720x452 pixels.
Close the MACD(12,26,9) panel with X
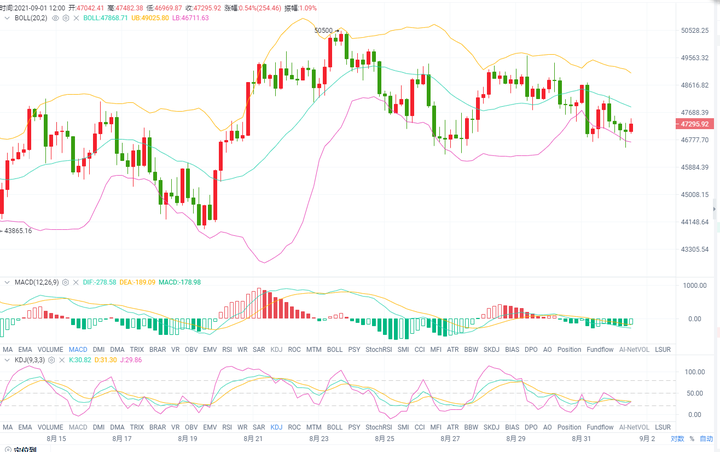(76, 282)
